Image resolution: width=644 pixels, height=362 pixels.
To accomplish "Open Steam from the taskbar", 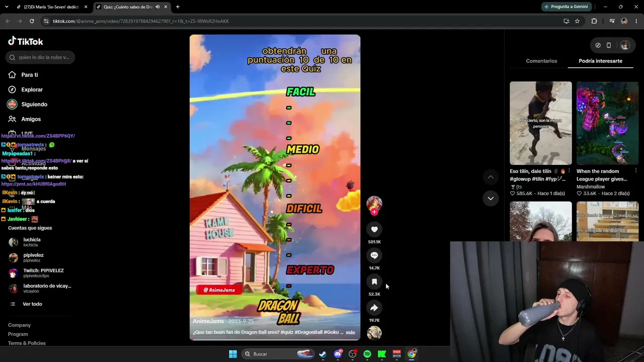I will click(323, 354).
